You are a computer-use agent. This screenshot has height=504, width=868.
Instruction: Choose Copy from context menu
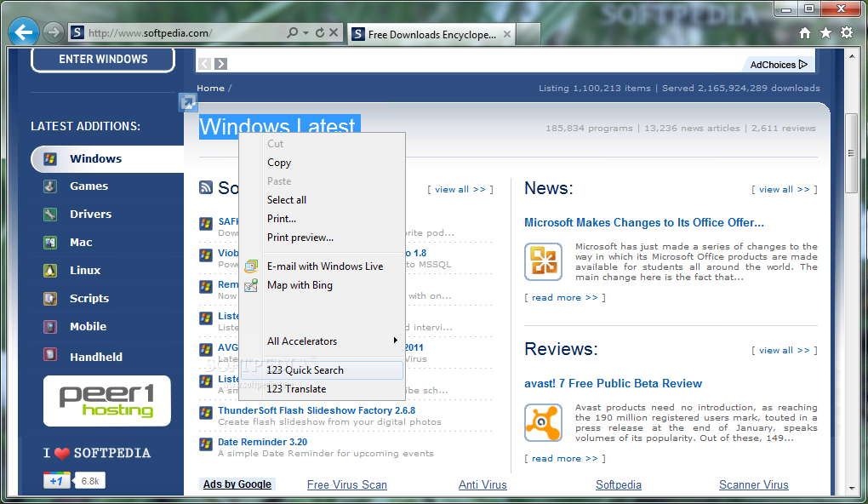323,163
